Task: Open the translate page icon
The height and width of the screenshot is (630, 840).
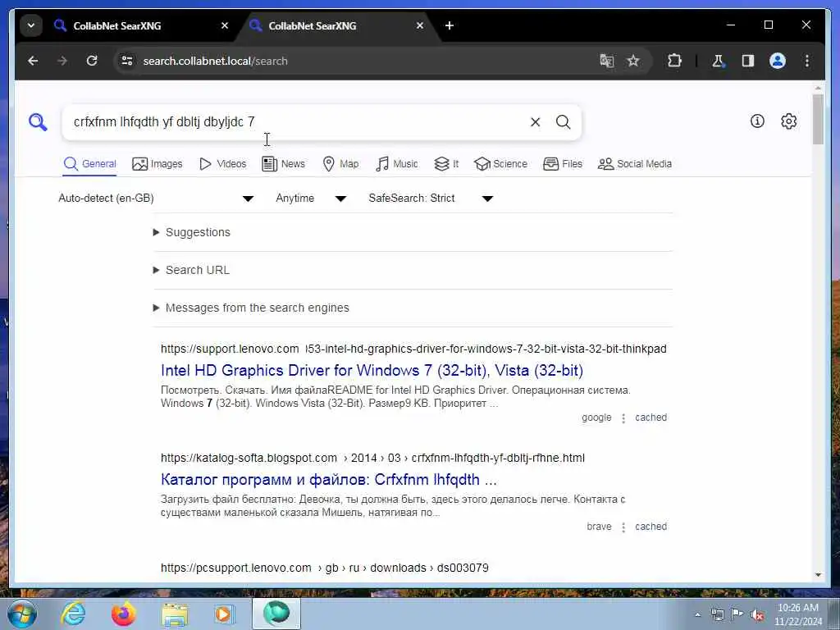Action: point(606,61)
